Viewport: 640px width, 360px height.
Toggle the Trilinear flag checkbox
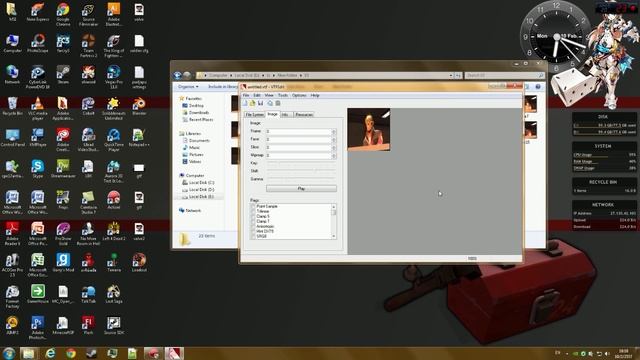click(253, 211)
